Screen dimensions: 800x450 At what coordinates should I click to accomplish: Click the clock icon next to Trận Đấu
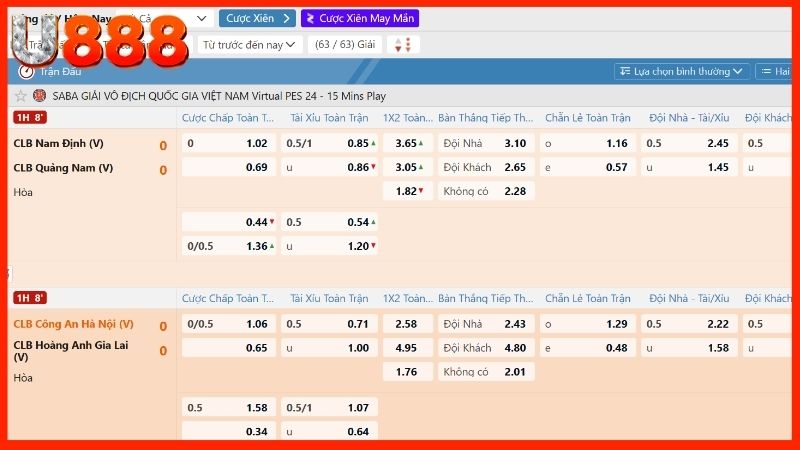26,71
